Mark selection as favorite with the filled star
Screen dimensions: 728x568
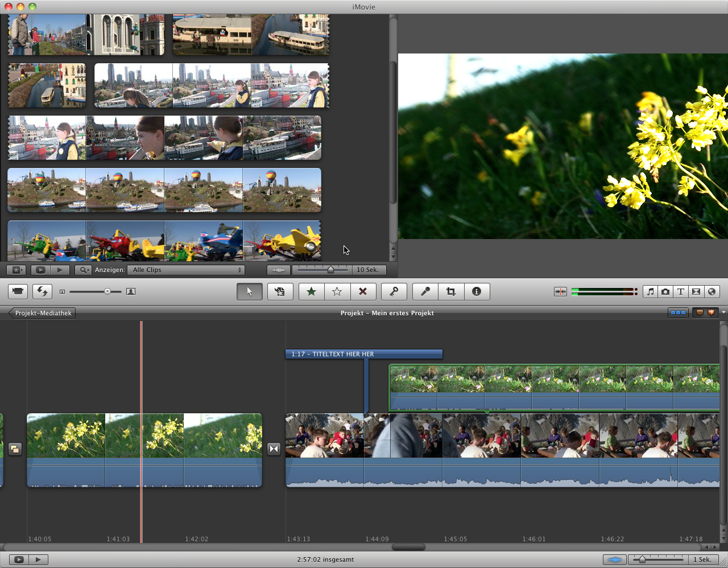(311, 291)
